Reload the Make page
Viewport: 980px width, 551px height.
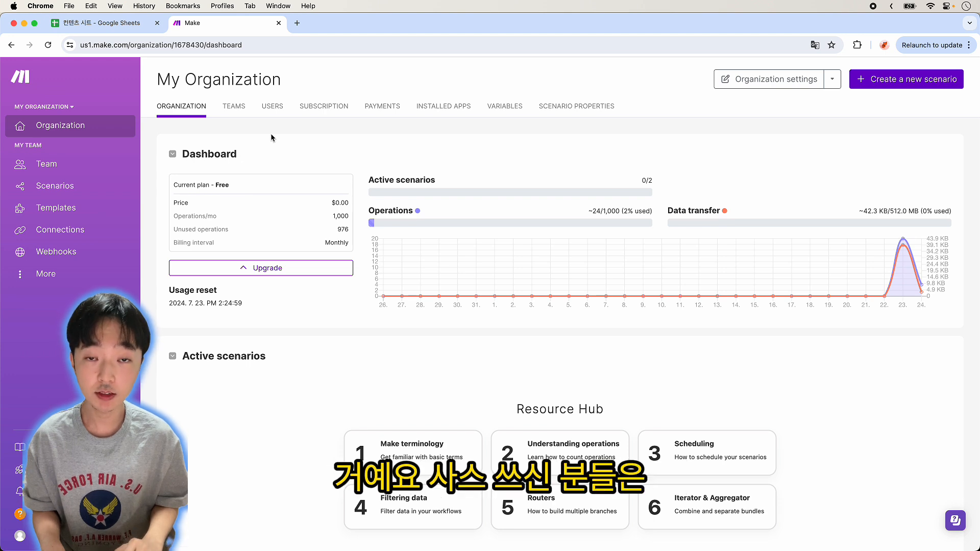click(x=48, y=45)
